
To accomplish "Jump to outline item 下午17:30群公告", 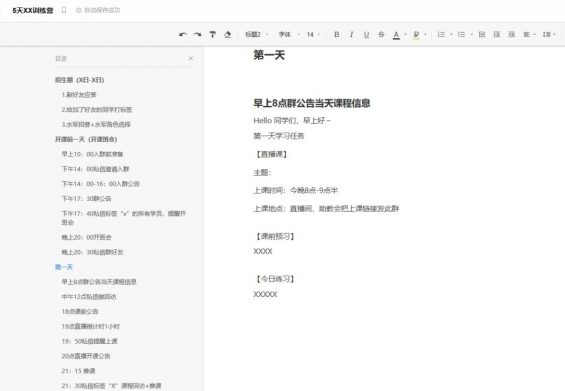I will click(x=86, y=199).
